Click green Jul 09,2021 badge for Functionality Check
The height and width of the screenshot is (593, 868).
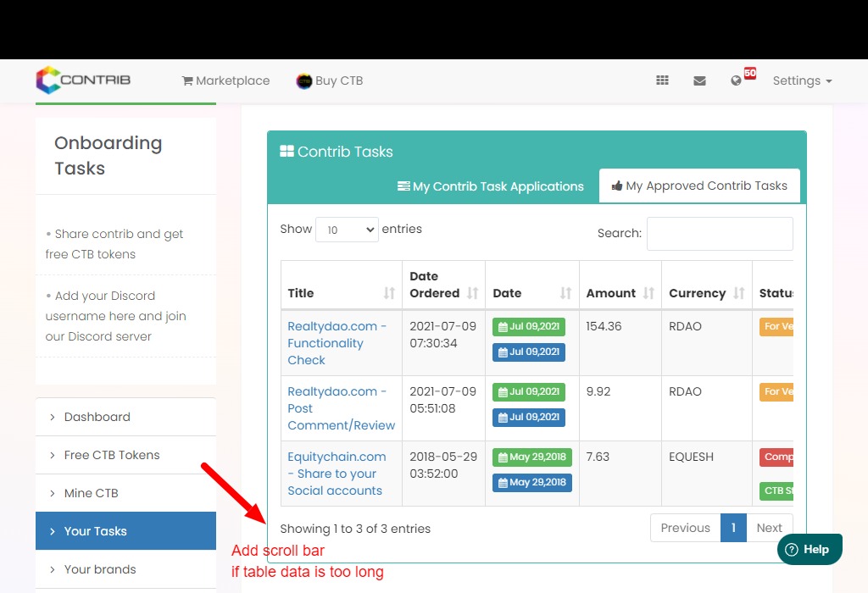[x=529, y=326]
